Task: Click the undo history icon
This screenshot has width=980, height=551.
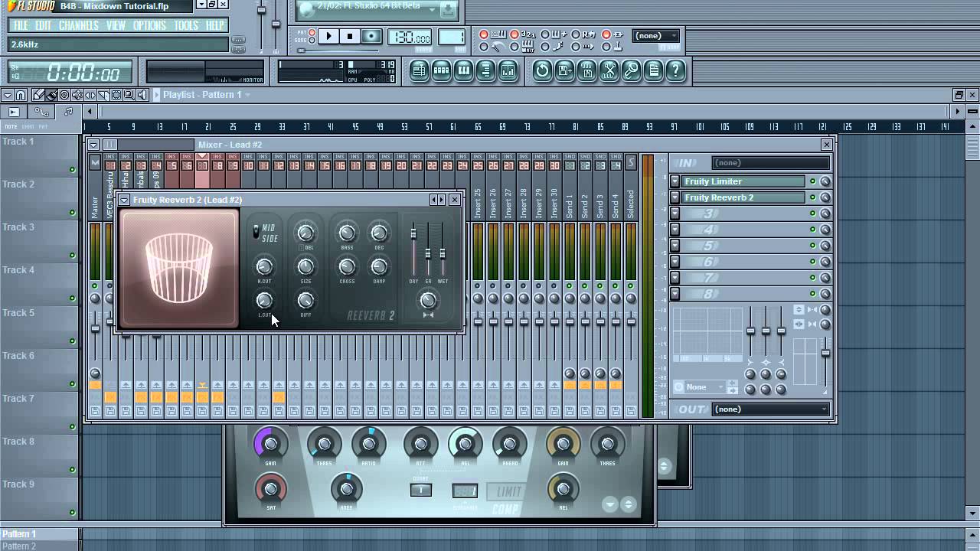Action: [542, 71]
